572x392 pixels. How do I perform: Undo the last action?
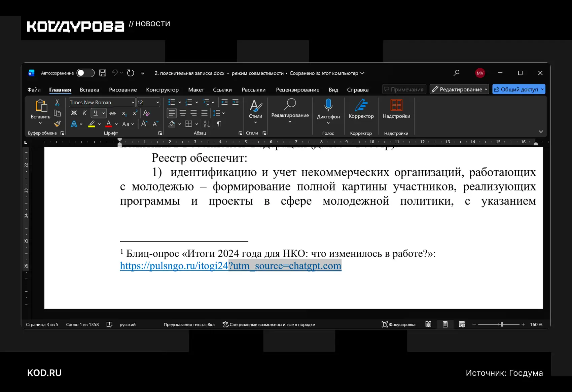point(115,73)
